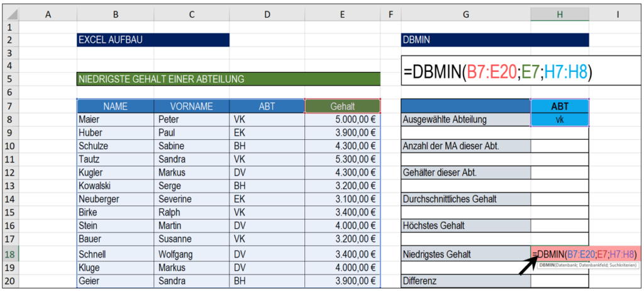Click empty result cell beside Durchschnittliches Gehalt

coord(560,199)
